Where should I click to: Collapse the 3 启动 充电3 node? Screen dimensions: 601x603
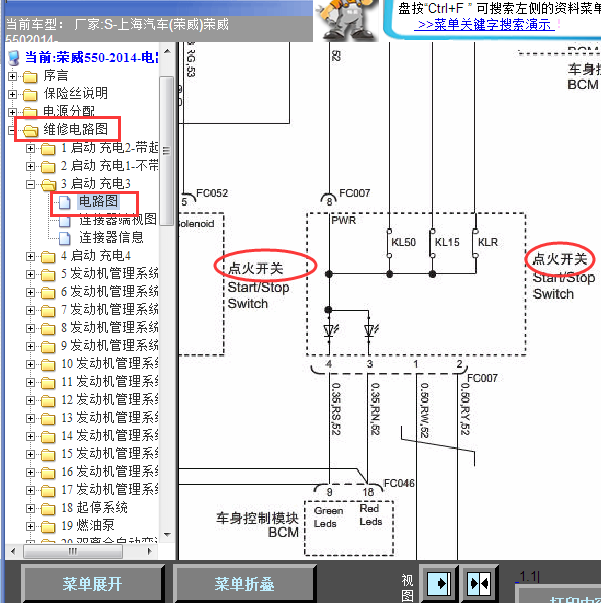pyautogui.click(x=30, y=185)
